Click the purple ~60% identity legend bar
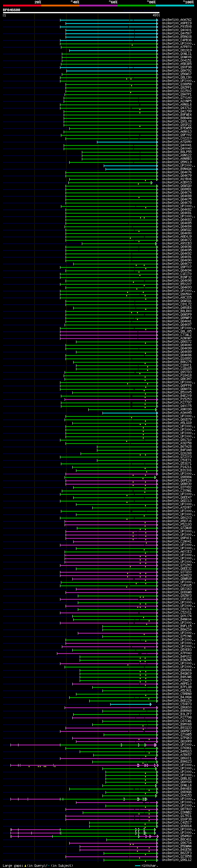 (x=98, y=6)
